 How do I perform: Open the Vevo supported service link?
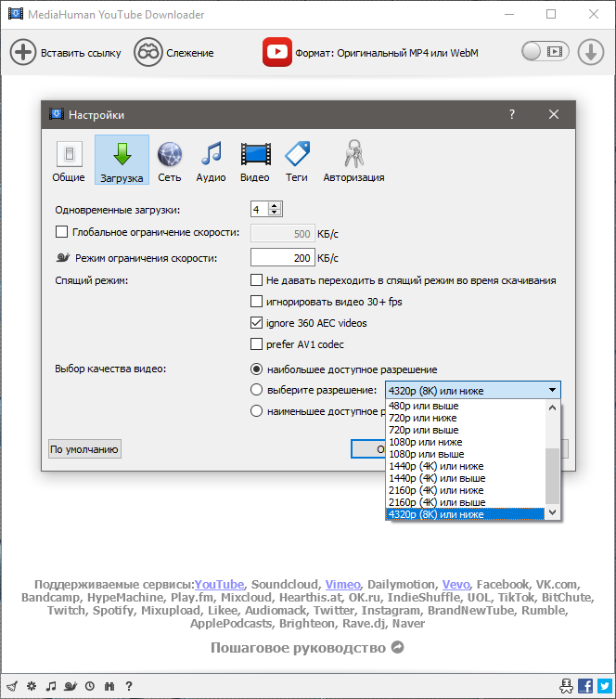(456, 584)
